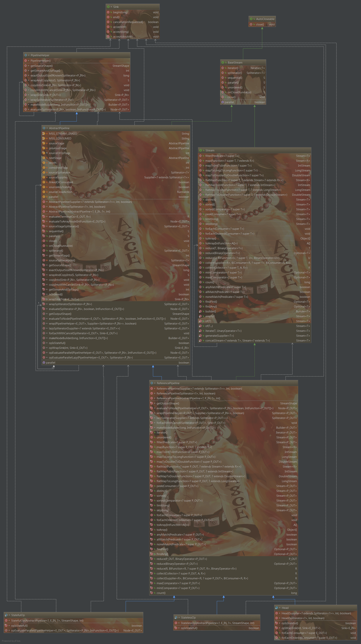The image size is (361, 644).
Task: Click the method icon beside begin(long) in Sink
Action: point(108,12)
